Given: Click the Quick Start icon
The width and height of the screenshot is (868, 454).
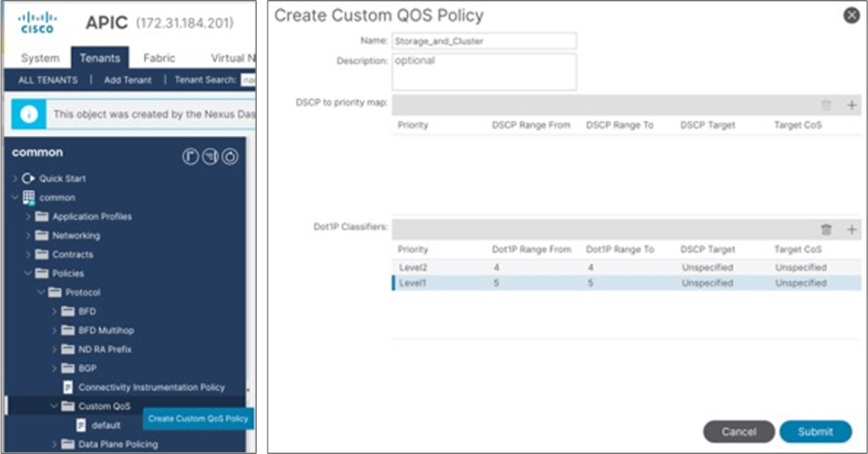Looking at the screenshot, I should coord(28,178).
